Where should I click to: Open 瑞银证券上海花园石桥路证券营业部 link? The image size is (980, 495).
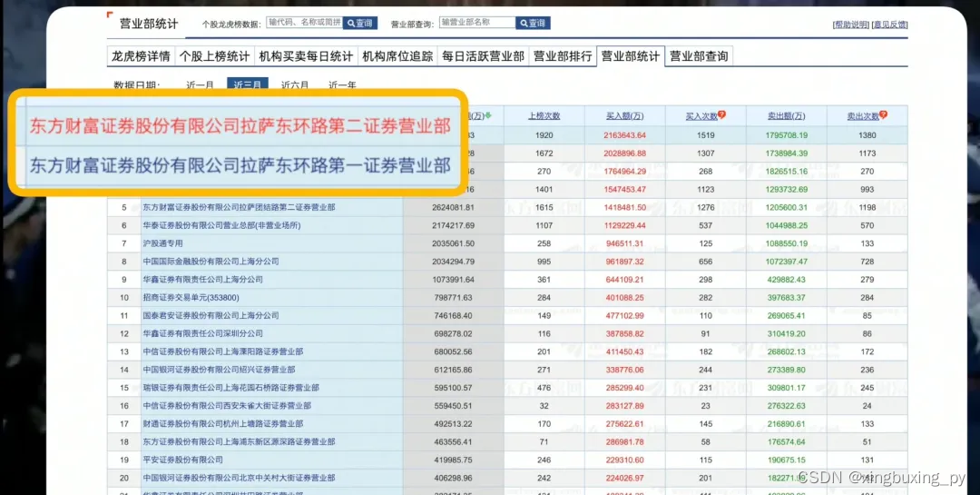coord(230,388)
